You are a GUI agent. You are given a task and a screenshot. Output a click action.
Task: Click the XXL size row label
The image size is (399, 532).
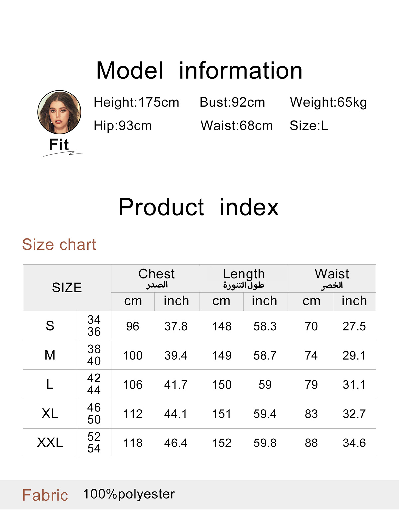(x=50, y=443)
